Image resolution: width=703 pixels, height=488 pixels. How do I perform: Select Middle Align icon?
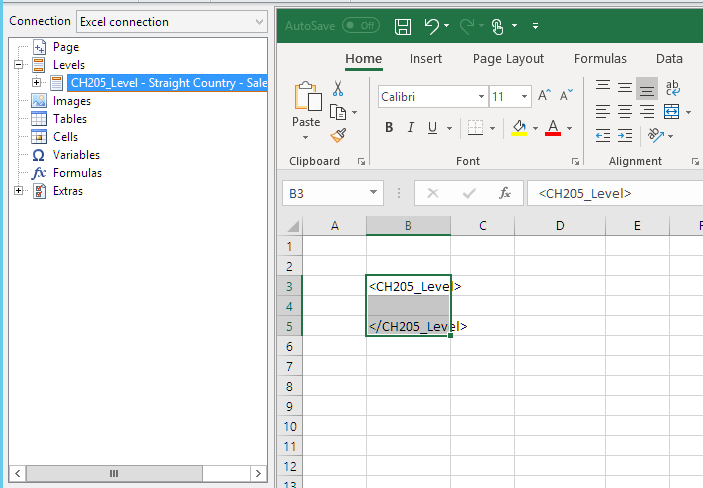(625, 87)
